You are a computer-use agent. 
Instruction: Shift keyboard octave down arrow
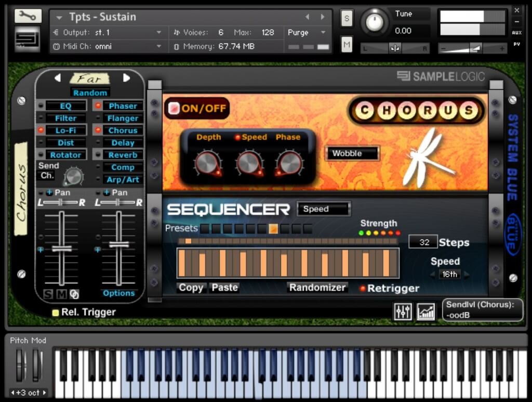coord(13,393)
